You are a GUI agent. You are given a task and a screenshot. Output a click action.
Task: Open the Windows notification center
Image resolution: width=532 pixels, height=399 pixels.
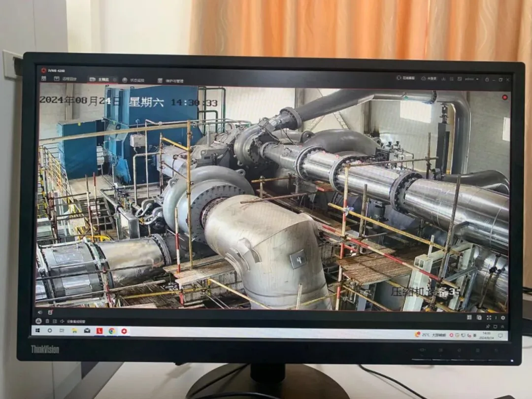pyautogui.click(x=500, y=336)
